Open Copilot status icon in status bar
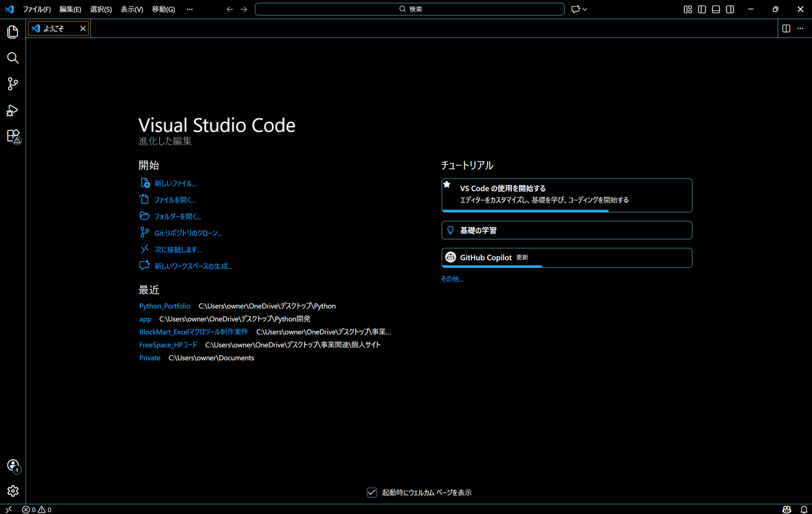 787,509
